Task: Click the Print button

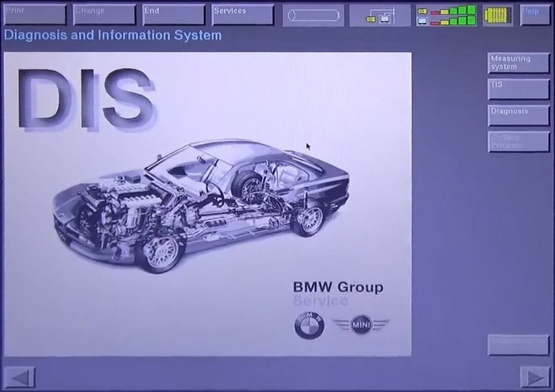Action: click(34, 15)
